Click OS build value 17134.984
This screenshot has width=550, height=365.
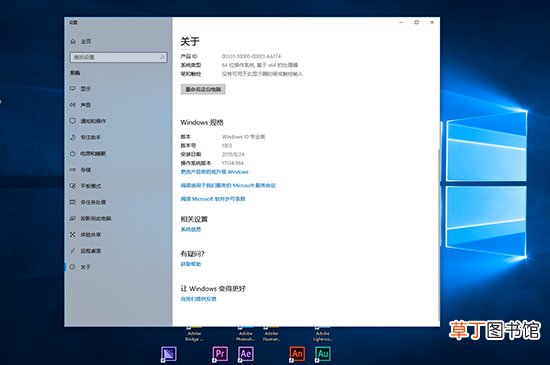(233, 163)
